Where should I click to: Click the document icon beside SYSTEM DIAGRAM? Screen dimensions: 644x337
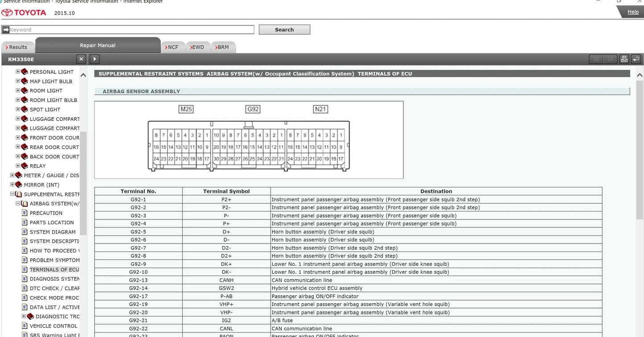(x=25, y=232)
